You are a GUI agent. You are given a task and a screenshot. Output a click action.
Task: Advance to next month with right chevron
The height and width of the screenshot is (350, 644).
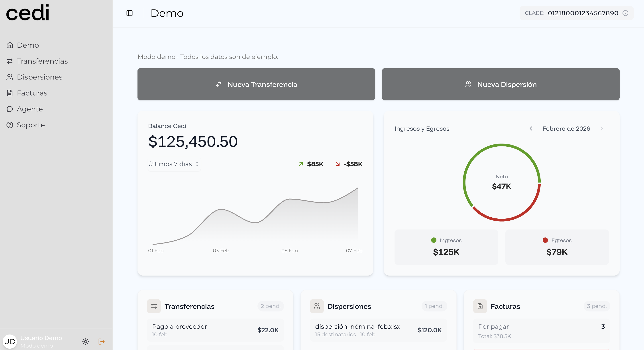click(602, 128)
